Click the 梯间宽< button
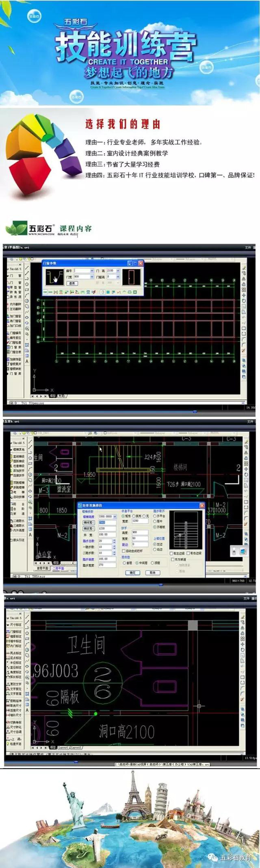Image resolution: width=260 pixels, height=868 pixels. tap(89, 523)
